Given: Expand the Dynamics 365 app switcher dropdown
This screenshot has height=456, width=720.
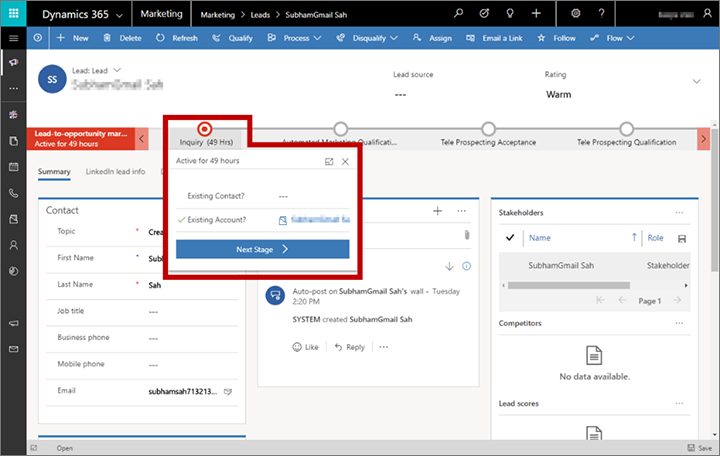Looking at the screenshot, I should click(x=118, y=14).
